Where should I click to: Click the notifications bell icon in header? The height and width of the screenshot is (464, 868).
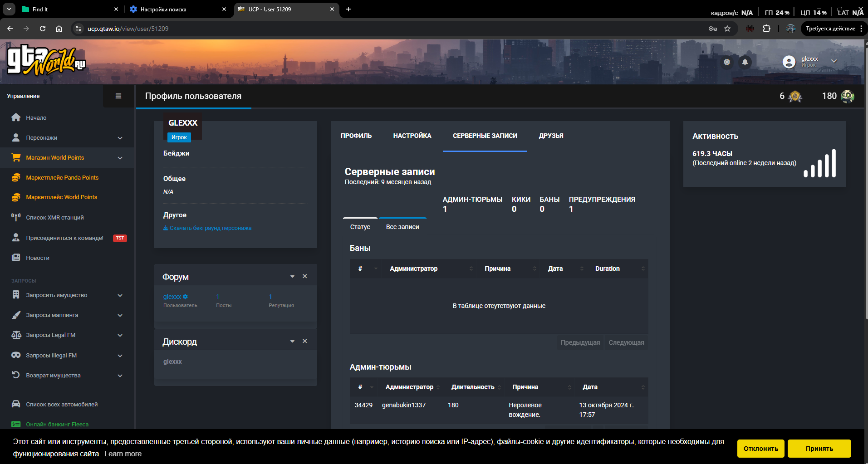pyautogui.click(x=745, y=62)
